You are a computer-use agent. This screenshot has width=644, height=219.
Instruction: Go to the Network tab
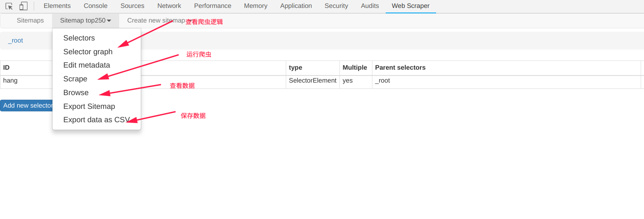[x=169, y=6]
